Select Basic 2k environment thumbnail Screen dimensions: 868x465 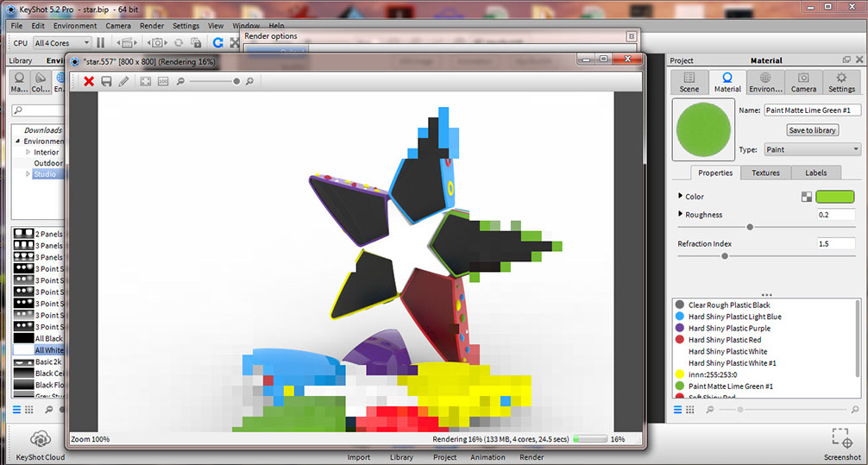23,361
